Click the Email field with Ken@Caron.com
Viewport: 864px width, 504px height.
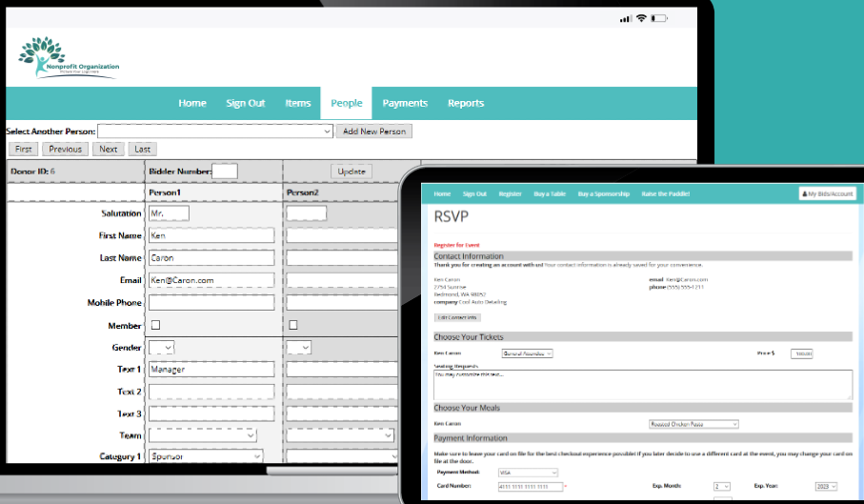point(211,280)
